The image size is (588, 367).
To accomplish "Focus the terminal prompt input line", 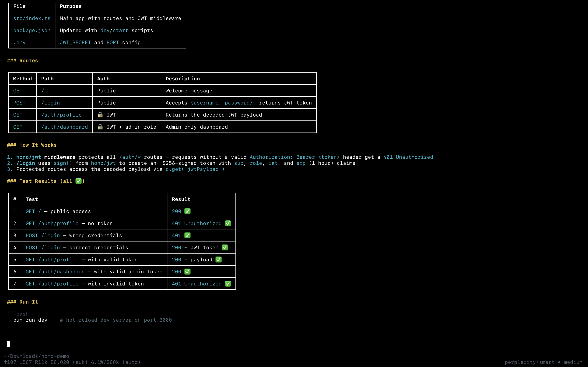I will [291, 344].
